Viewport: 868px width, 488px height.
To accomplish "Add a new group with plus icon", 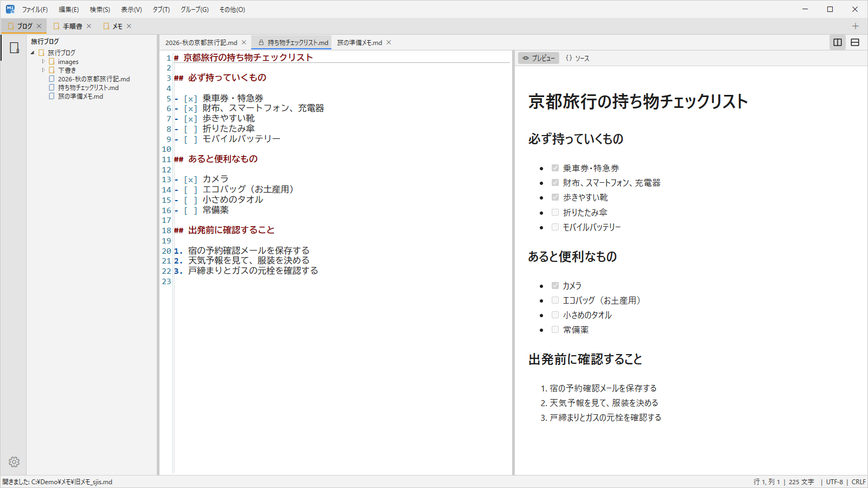I will click(856, 26).
